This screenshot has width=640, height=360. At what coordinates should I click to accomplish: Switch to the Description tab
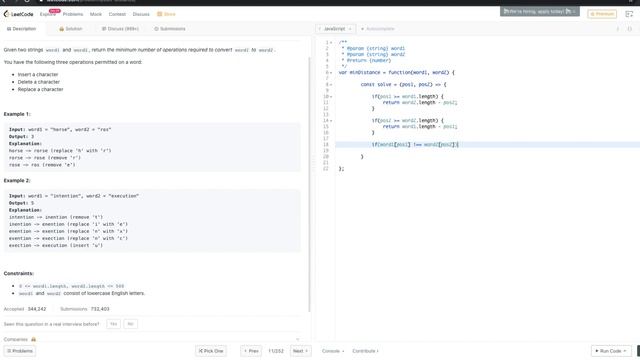point(22,29)
